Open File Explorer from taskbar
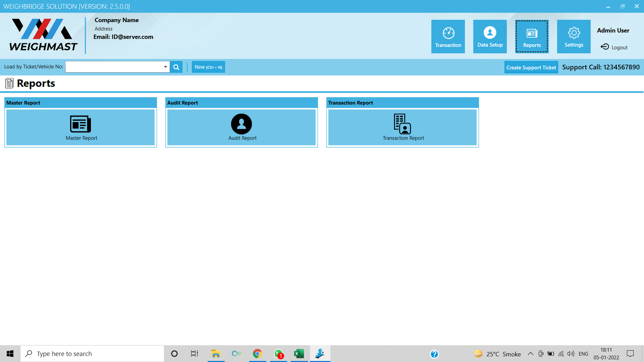The height and width of the screenshot is (362, 644). click(216, 354)
